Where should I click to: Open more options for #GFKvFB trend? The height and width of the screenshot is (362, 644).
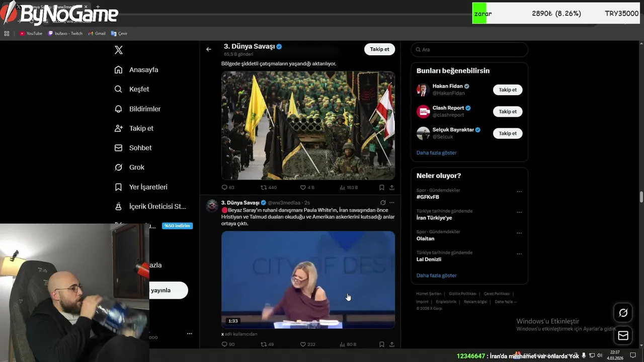coord(519,192)
